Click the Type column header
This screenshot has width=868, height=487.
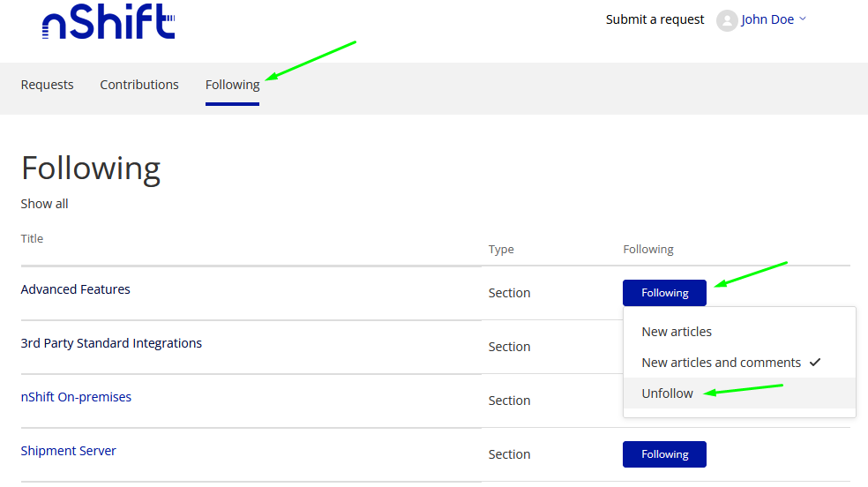501,250
